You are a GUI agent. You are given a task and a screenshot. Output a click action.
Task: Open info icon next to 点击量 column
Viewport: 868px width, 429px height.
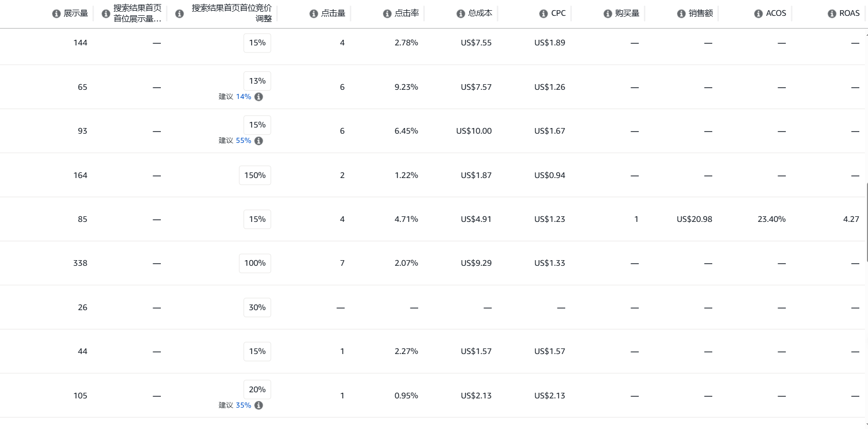click(314, 14)
